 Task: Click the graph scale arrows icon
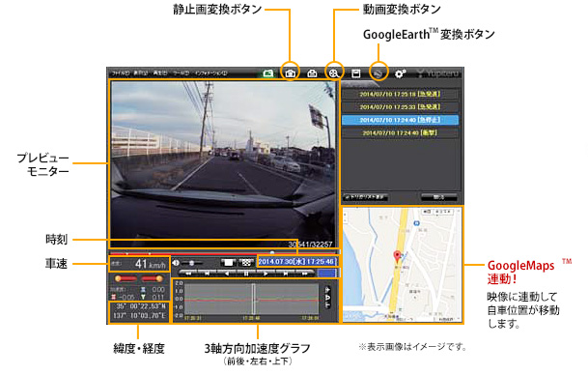[x=327, y=298]
